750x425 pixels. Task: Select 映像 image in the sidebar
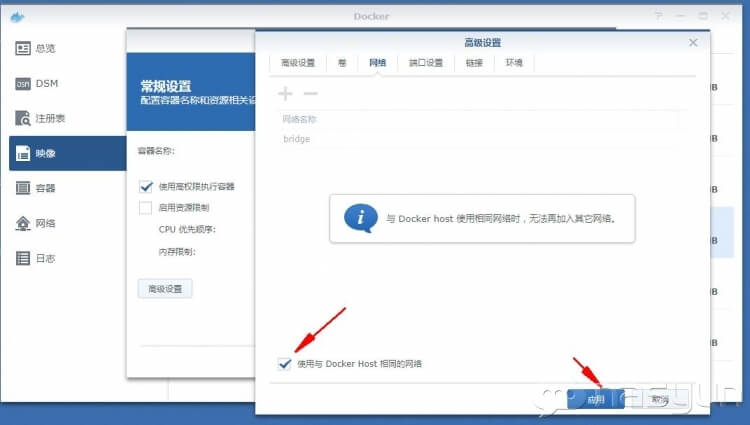tap(67, 153)
